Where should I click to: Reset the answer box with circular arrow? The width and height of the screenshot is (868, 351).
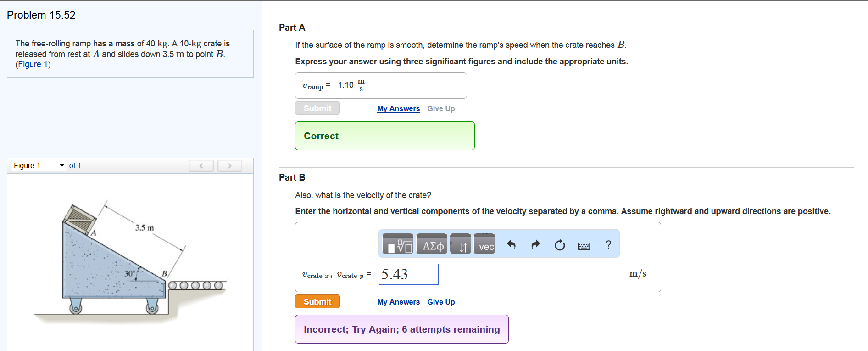pyautogui.click(x=560, y=245)
